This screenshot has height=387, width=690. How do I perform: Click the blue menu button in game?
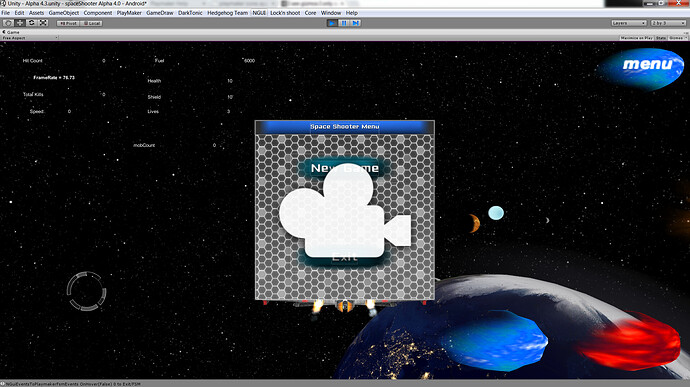[643, 68]
